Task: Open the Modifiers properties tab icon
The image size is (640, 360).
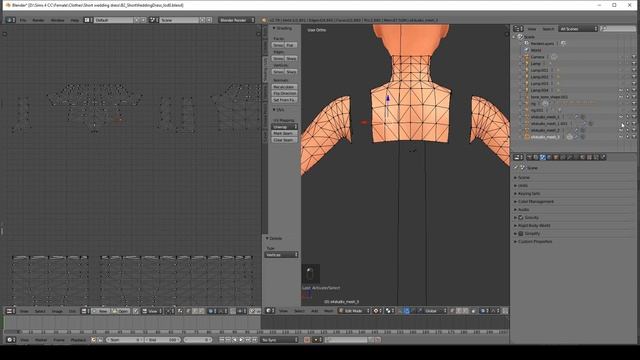Action: (569, 157)
